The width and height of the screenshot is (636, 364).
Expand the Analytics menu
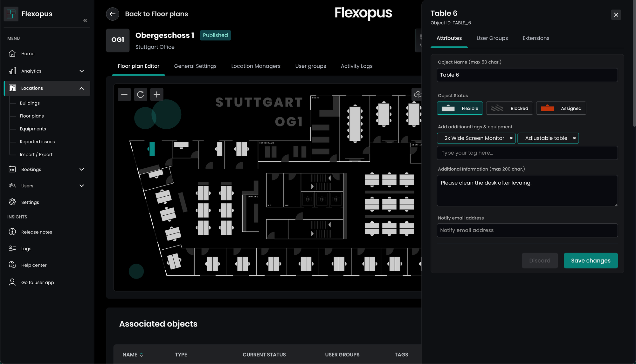pyautogui.click(x=81, y=71)
